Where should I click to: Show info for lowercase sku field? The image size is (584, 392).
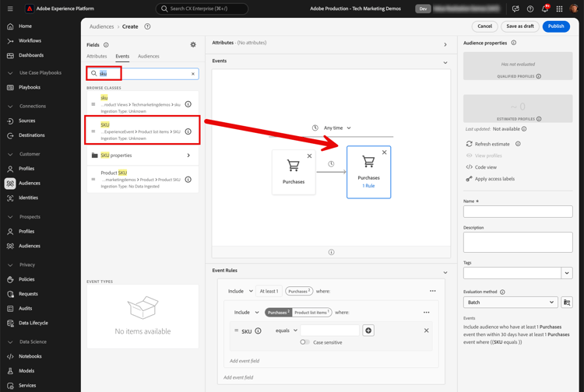click(188, 104)
